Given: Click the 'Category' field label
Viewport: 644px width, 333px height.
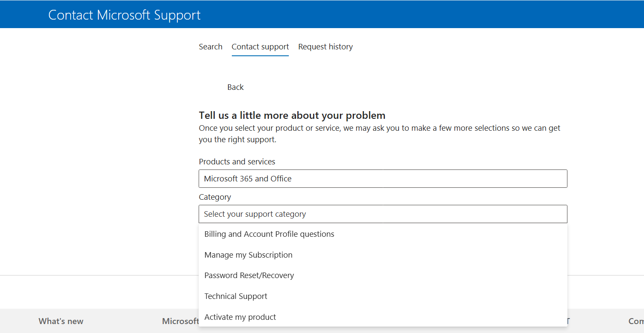Looking at the screenshot, I should pos(215,197).
